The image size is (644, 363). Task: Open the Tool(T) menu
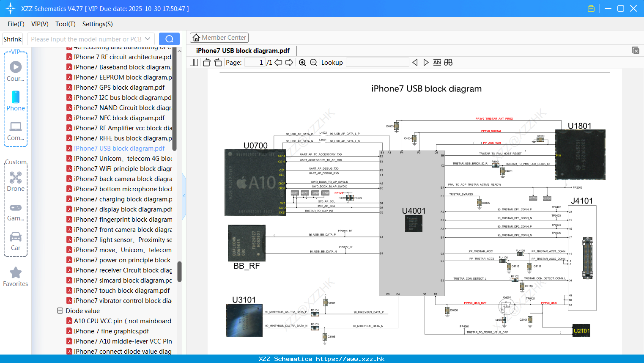[66, 24]
